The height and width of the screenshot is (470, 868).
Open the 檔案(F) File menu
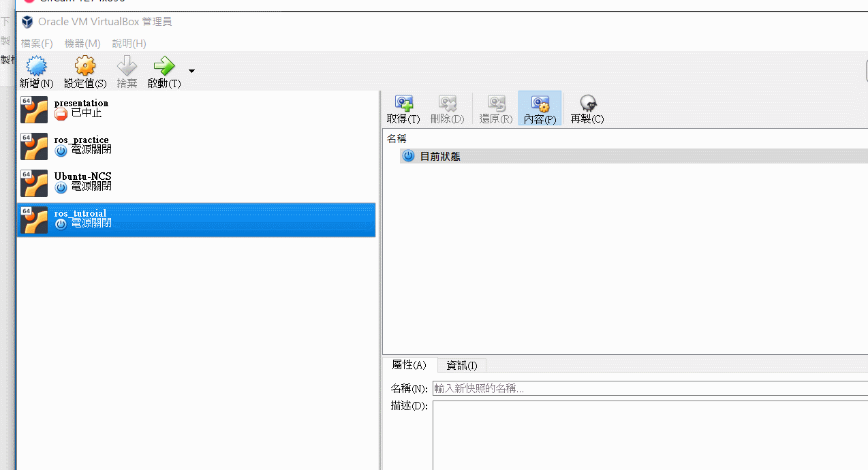tap(37, 44)
